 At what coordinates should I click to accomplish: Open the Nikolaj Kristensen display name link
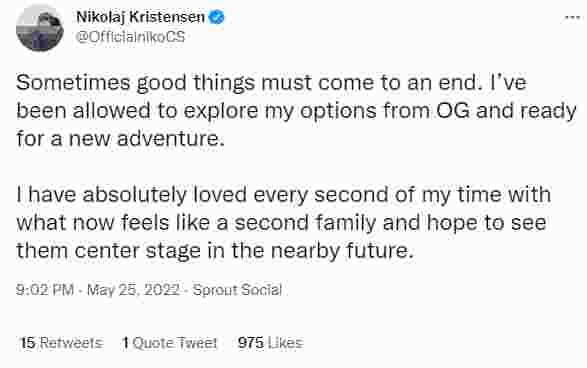point(140,17)
